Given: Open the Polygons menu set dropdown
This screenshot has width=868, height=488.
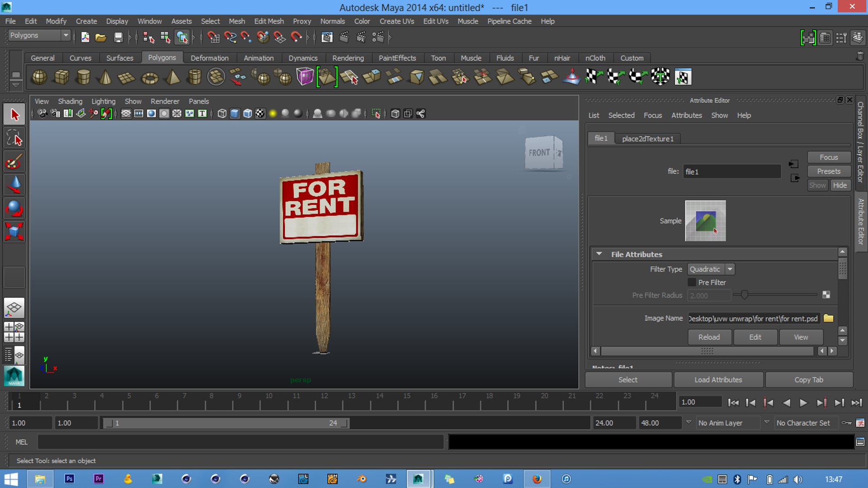Looking at the screenshot, I should [x=66, y=35].
